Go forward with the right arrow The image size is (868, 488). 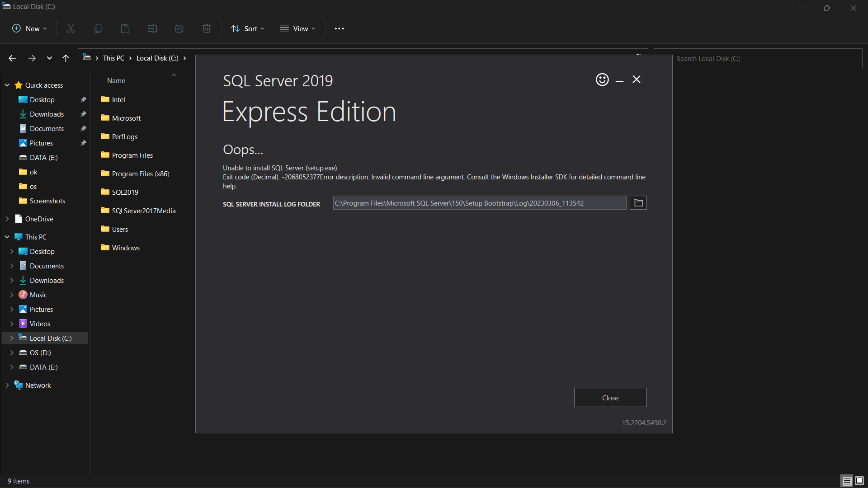tap(32, 58)
